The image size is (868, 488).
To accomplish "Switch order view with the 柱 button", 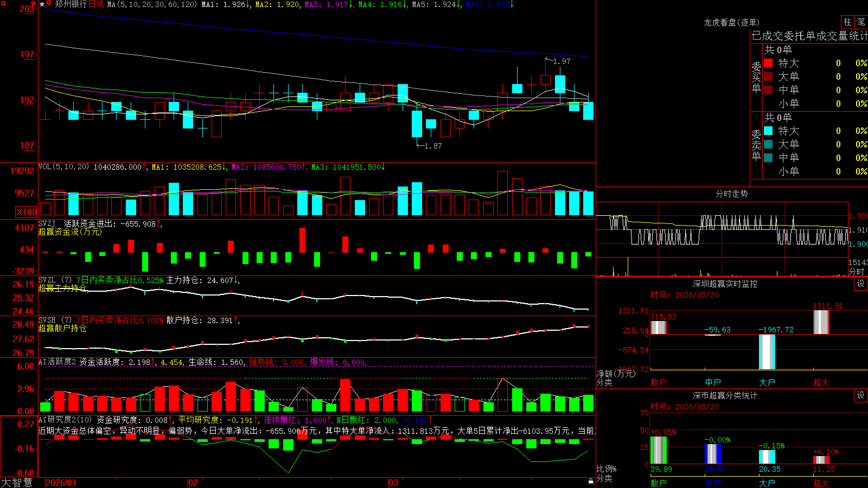I will click(x=847, y=22).
